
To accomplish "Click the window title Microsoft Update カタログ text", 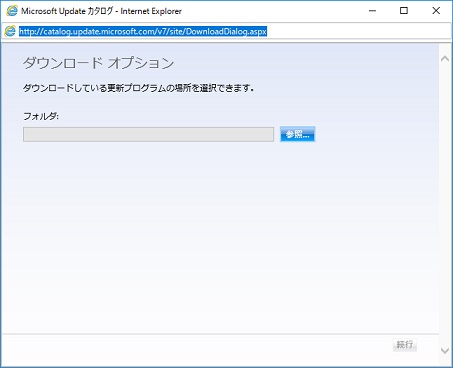I will tap(101, 11).
